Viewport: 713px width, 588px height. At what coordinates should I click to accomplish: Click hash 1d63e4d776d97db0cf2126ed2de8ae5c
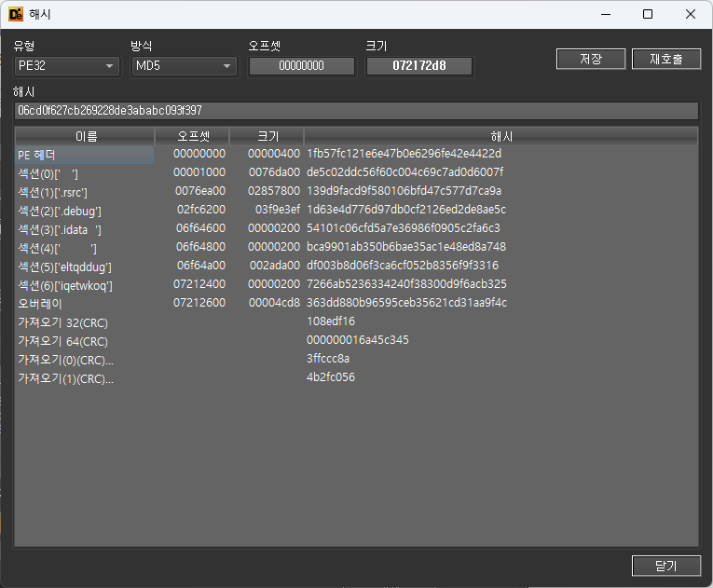click(406, 210)
